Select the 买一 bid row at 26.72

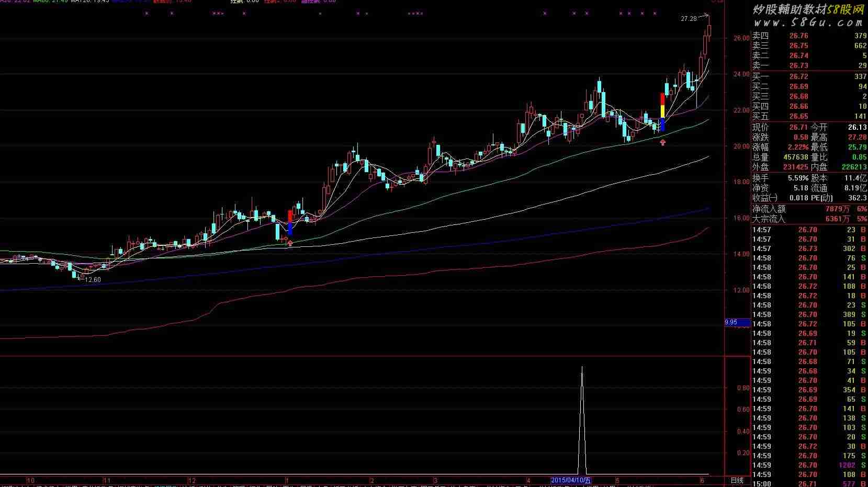pos(809,76)
